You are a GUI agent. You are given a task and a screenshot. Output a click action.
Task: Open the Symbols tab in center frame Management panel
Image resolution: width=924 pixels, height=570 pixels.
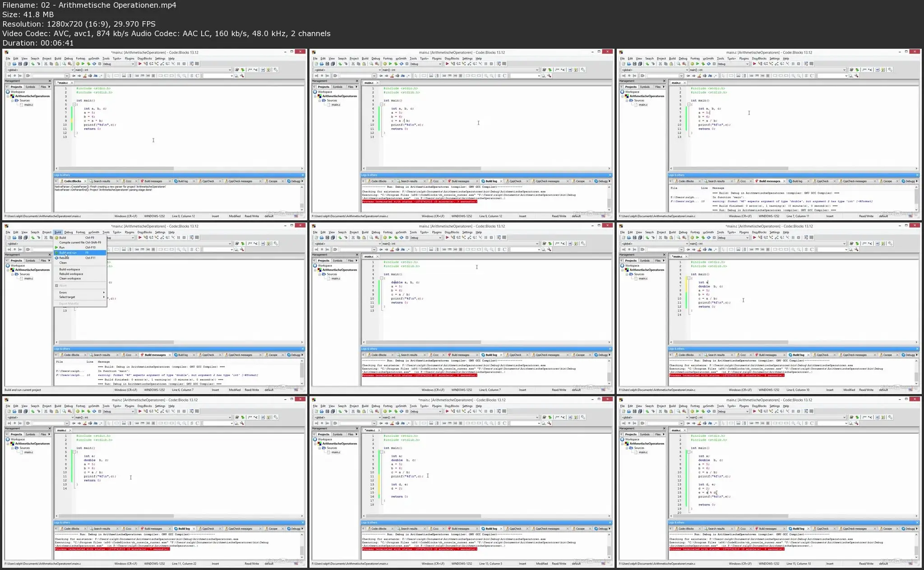[337, 260]
